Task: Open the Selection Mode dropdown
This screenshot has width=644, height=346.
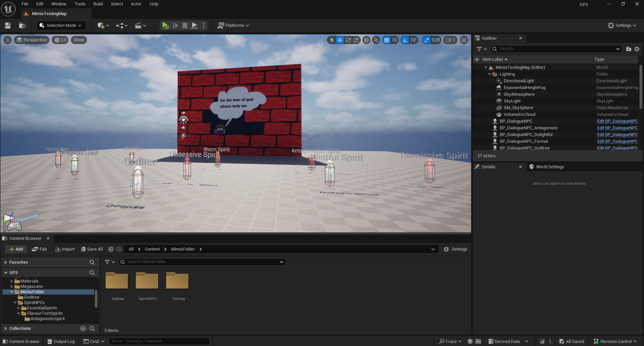Action: (x=61, y=26)
